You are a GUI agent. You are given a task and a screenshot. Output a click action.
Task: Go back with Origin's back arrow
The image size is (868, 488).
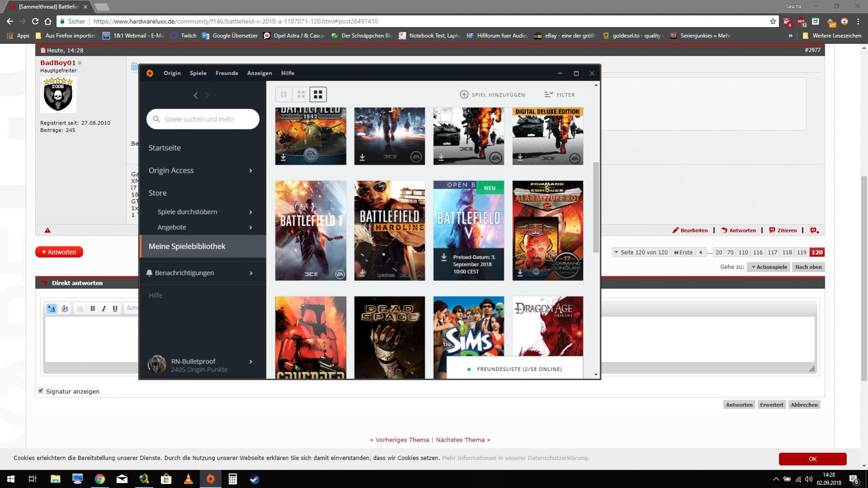[x=196, y=95]
